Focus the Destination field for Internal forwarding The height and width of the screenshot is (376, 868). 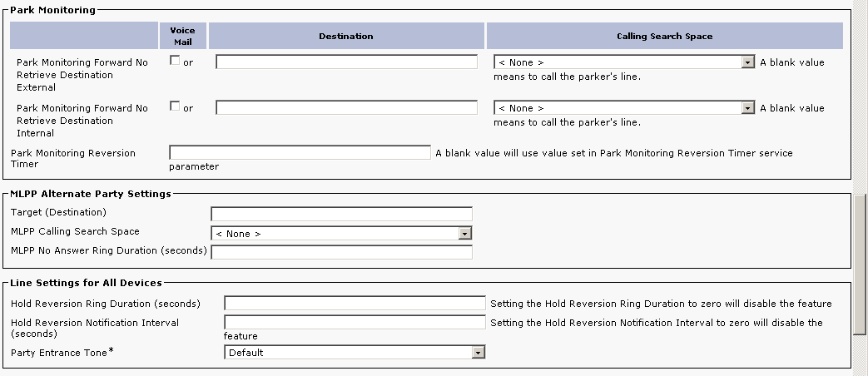346,107
